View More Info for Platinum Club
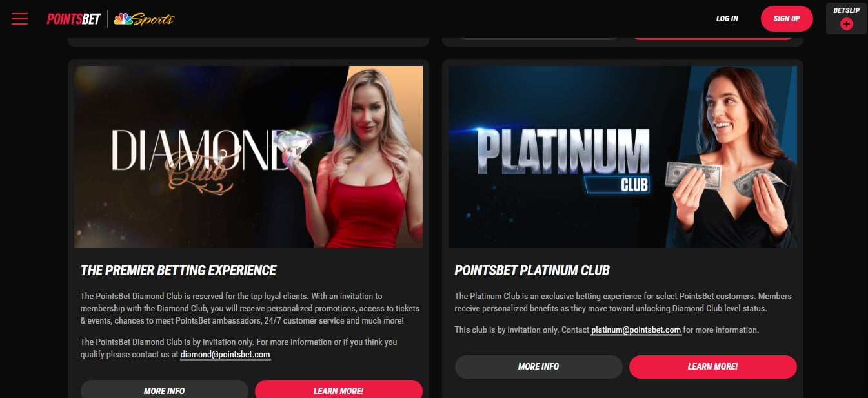Viewport: 868px width, 398px height. [539, 366]
